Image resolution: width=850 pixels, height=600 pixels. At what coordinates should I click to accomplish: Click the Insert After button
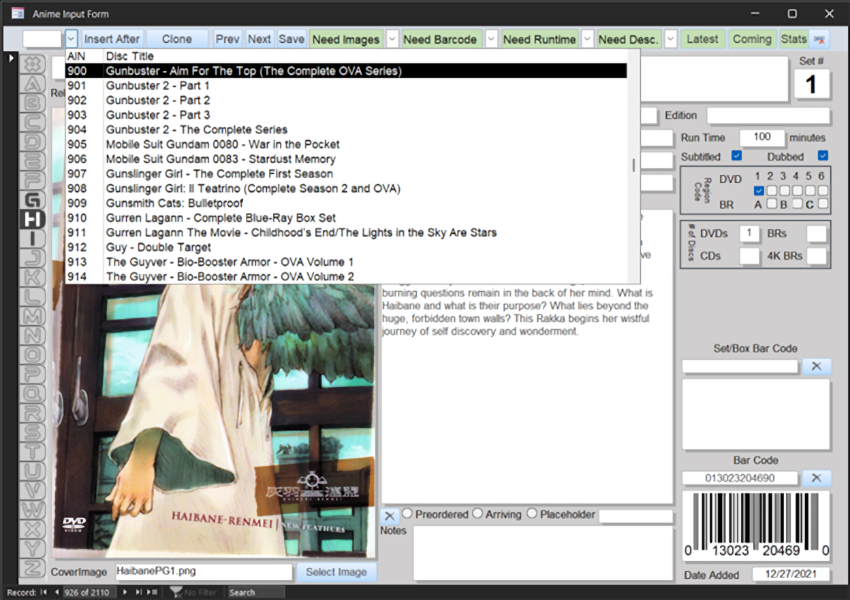[x=112, y=39]
